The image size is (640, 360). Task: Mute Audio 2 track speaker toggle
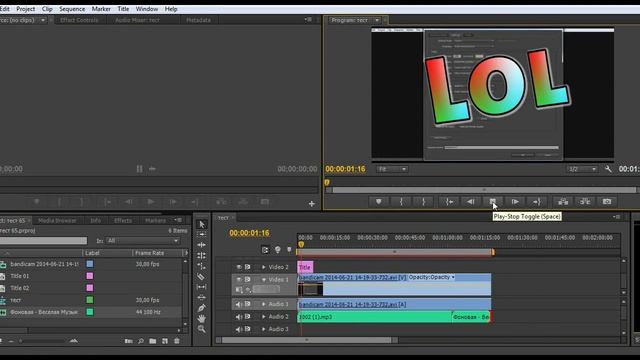[239, 317]
